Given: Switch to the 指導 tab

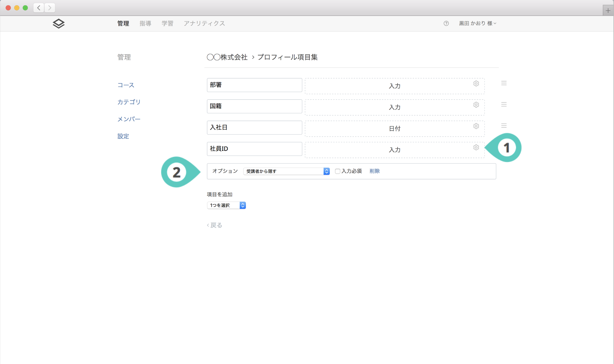Looking at the screenshot, I should [145, 24].
